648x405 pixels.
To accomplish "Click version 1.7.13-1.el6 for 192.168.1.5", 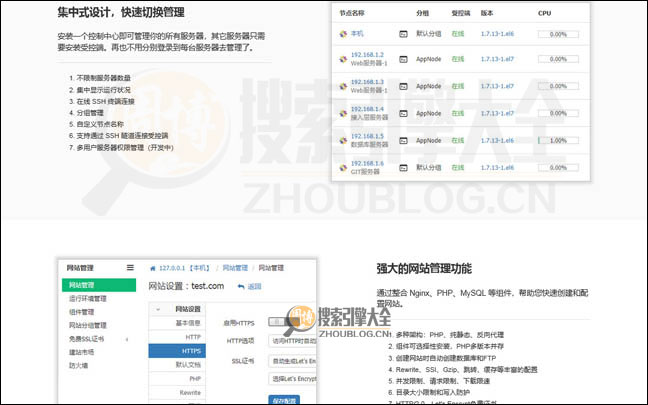I will [497, 141].
